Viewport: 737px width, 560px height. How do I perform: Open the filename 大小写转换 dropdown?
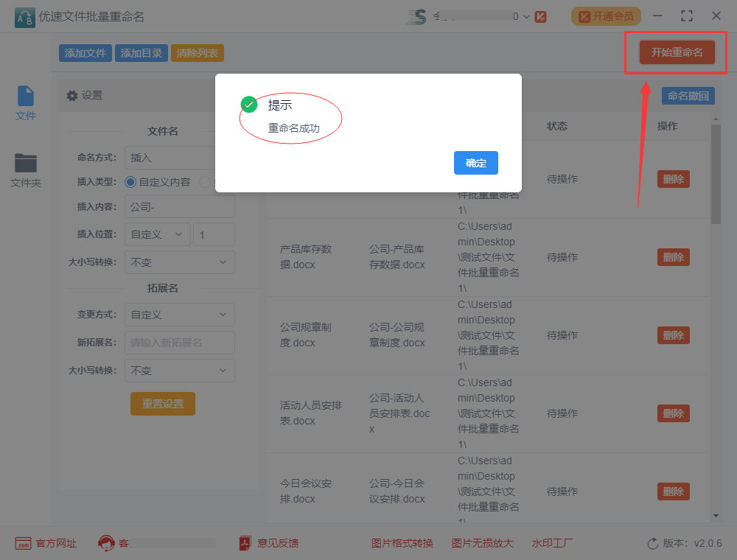pos(180,262)
